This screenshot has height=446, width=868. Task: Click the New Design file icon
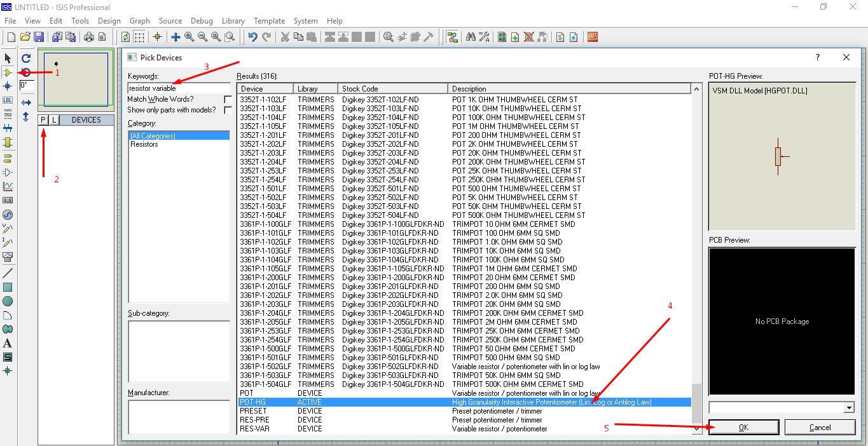[x=11, y=37]
